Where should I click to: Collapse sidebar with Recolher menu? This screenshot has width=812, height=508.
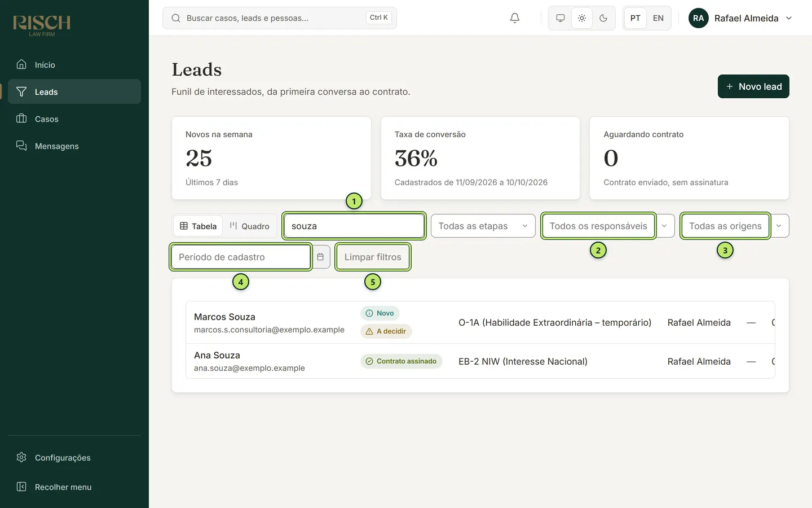[74, 487]
